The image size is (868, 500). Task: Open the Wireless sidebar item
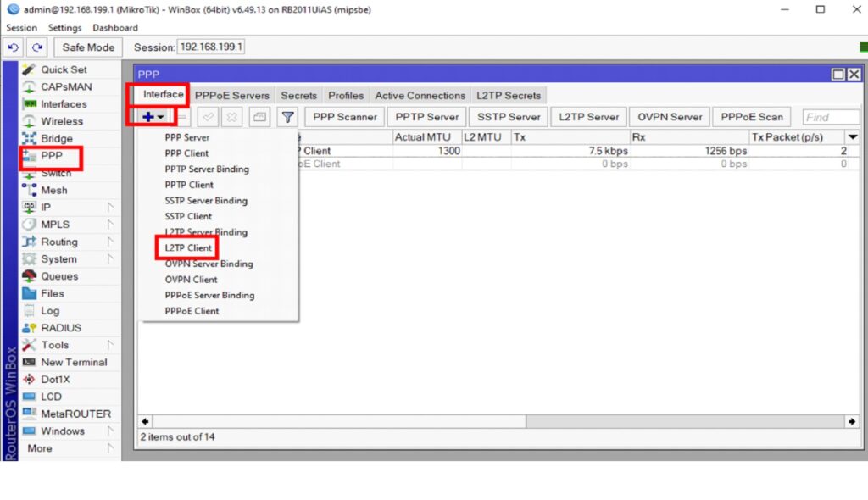pyautogui.click(x=62, y=121)
